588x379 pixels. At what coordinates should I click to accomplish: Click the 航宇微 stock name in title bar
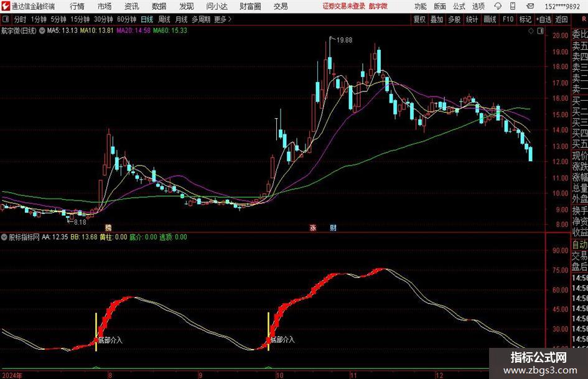(x=378, y=6)
